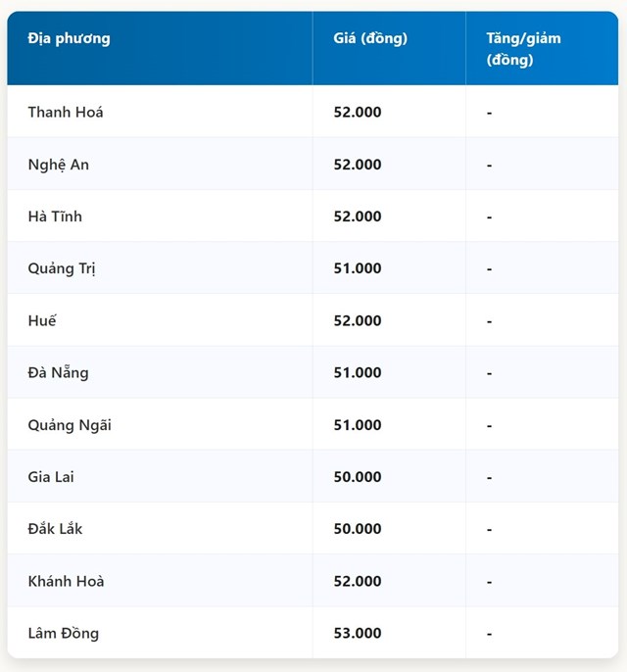Click the "Địa phương" column header
Viewport: 627px width, 672px height.
coord(69,39)
